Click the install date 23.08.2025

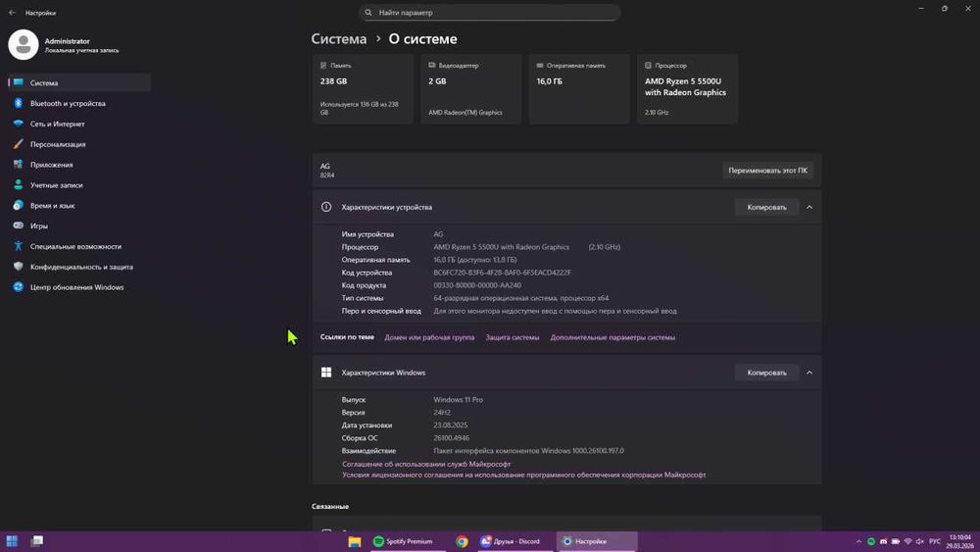(451, 426)
